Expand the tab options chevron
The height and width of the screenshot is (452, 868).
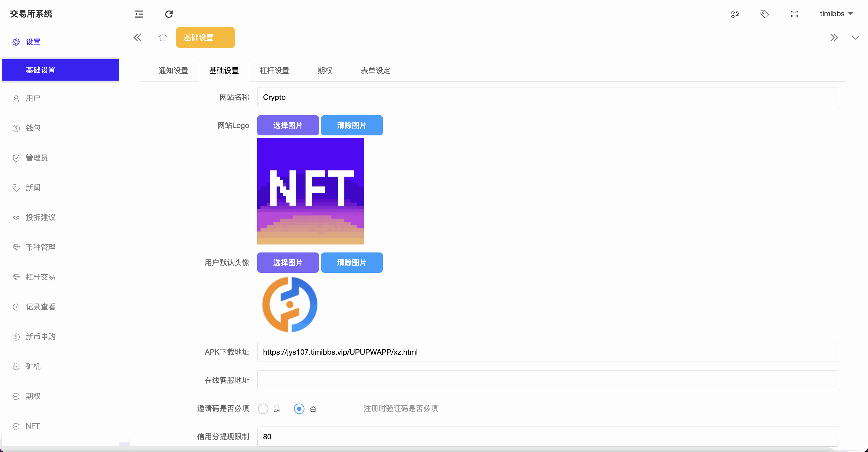coord(855,38)
